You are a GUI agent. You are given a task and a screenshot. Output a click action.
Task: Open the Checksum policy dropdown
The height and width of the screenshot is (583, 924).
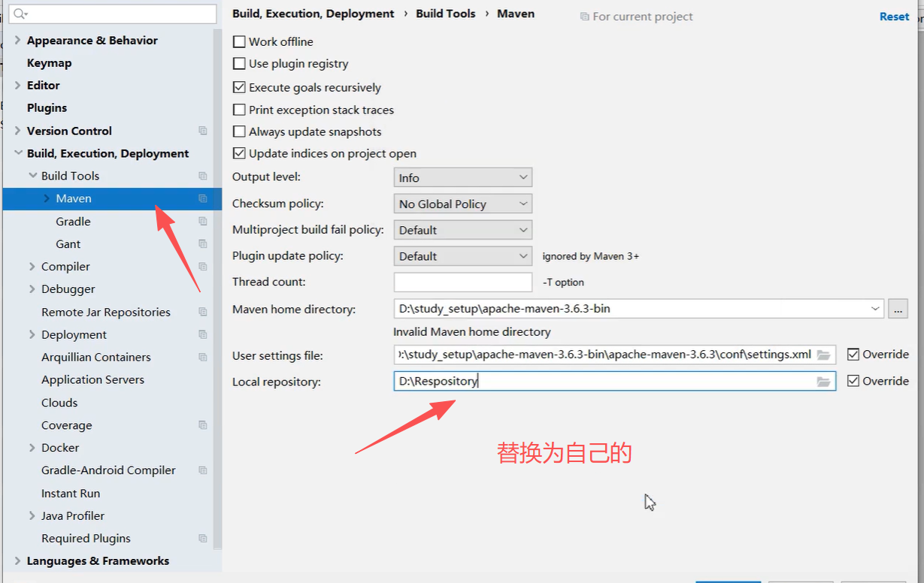pyautogui.click(x=463, y=204)
